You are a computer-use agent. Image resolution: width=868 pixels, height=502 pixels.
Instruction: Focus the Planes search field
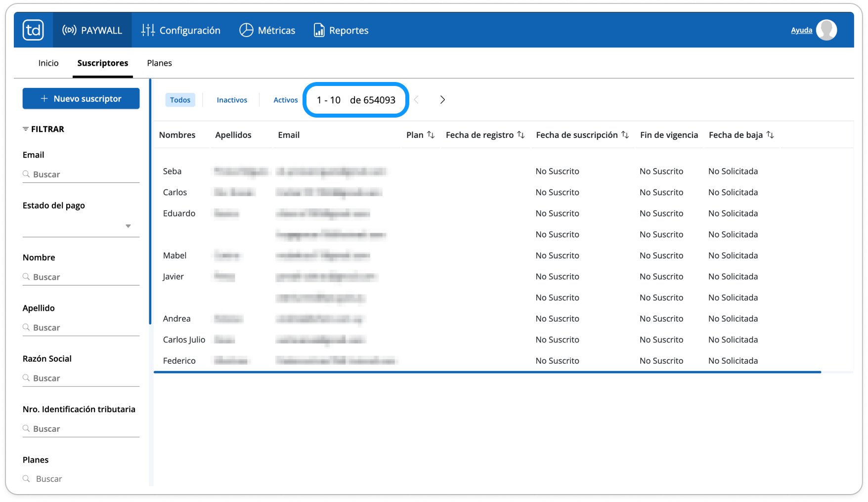click(x=81, y=479)
